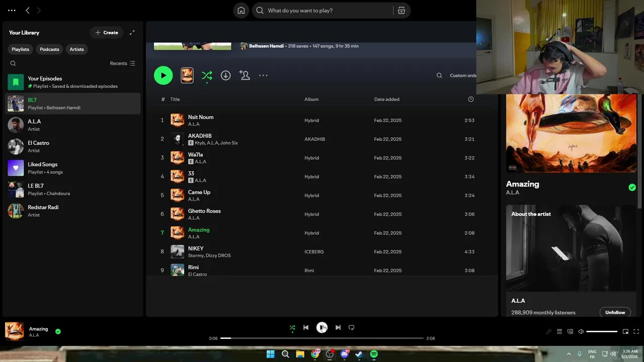644x362 pixels.
Task: Click the now-playing cover thumbnail in player bar
Action: [14, 331]
